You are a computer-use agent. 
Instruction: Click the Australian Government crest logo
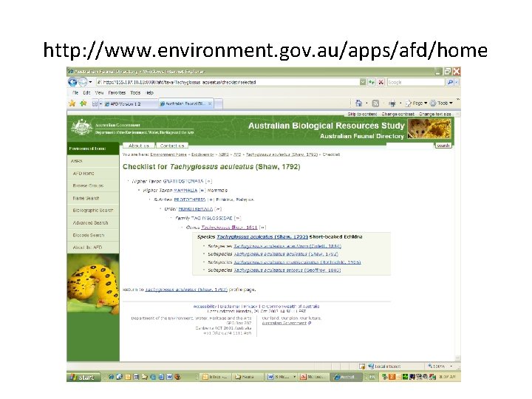click(x=82, y=128)
